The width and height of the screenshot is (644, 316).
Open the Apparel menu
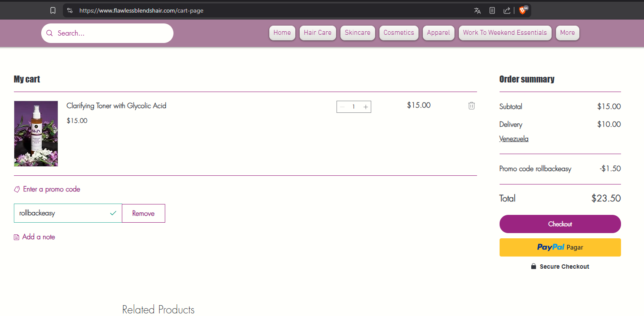tap(438, 33)
